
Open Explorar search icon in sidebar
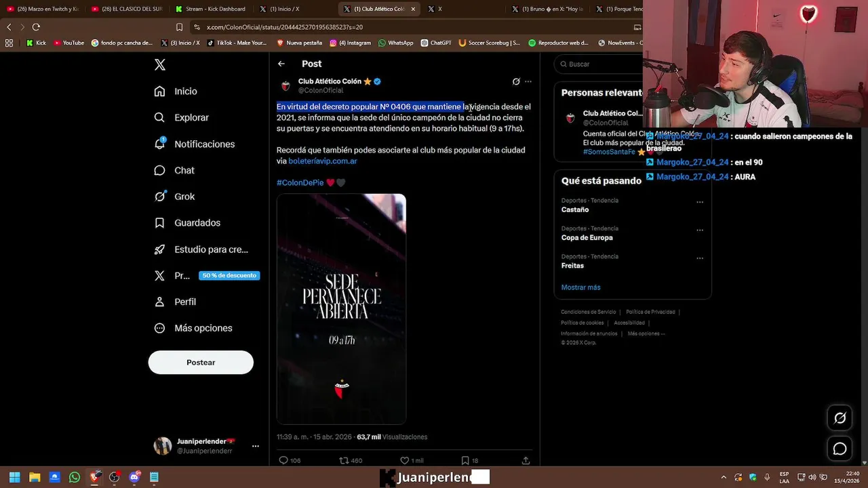pyautogui.click(x=159, y=117)
